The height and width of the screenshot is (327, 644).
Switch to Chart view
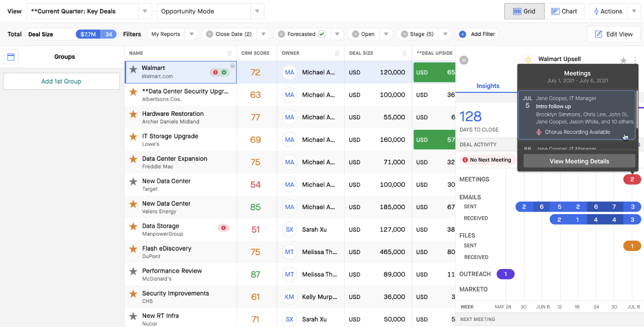565,11
